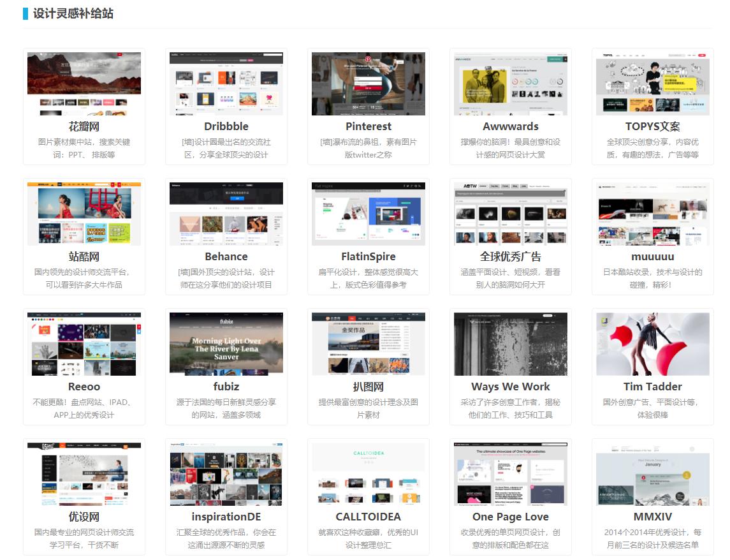Click the MMXIV January thumbnail
The height and width of the screenshot is (560, 730).
pyautogui.click(x=653, y=474)
